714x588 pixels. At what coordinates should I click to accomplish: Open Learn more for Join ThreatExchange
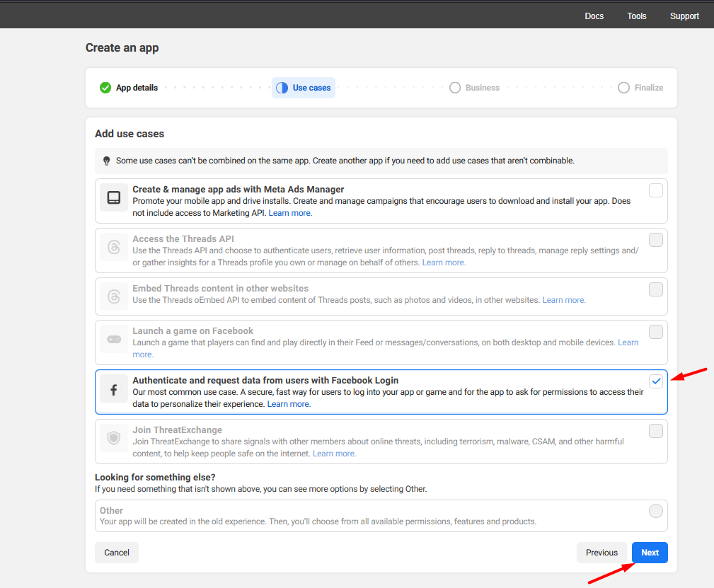click(x=334, y=454)
